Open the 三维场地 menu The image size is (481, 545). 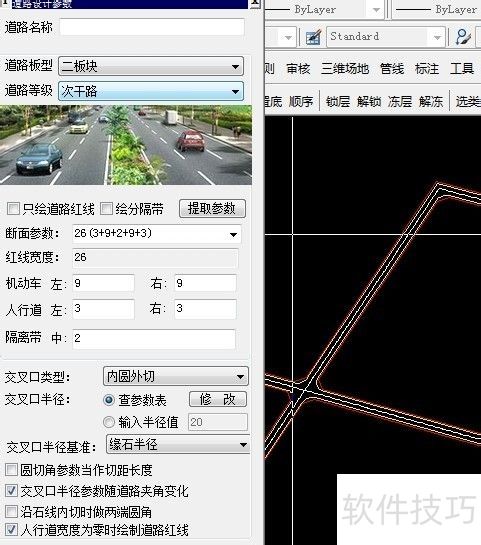(x=345, y=68)
